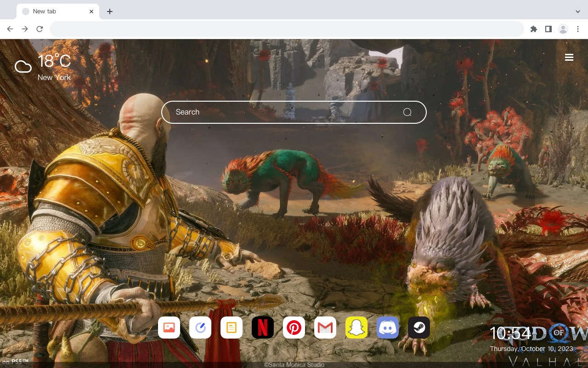The image size is (588, 368).
Task: Open the Steam shortcut
Action: 419,328
